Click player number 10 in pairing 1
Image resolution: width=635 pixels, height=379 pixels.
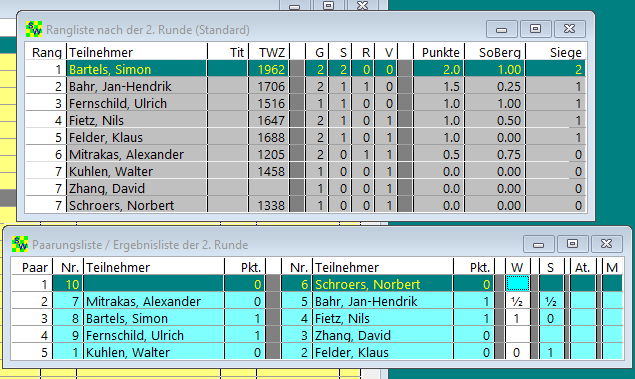pos(72,285)
